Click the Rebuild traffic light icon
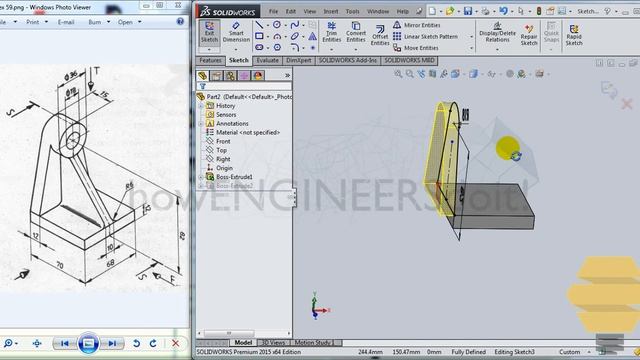Image resolution: width=640 pixels, height=360 pixels. click(x=539, y=11)
